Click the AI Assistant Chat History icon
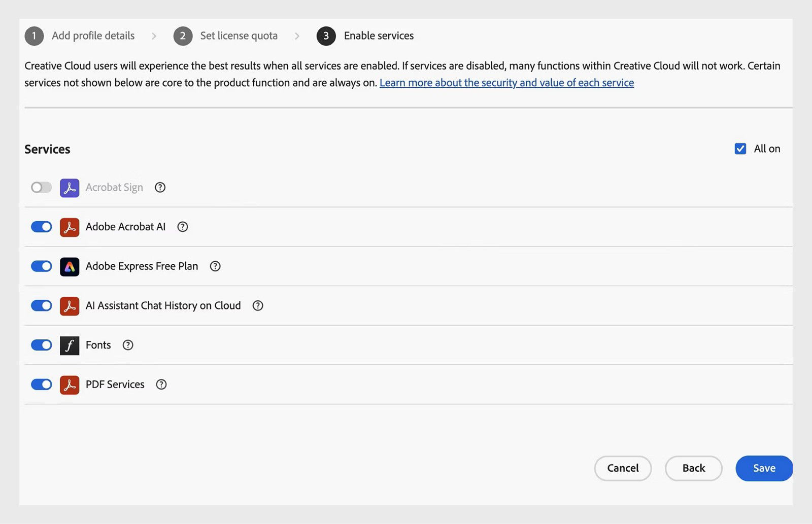 click(x=70, y=305)
